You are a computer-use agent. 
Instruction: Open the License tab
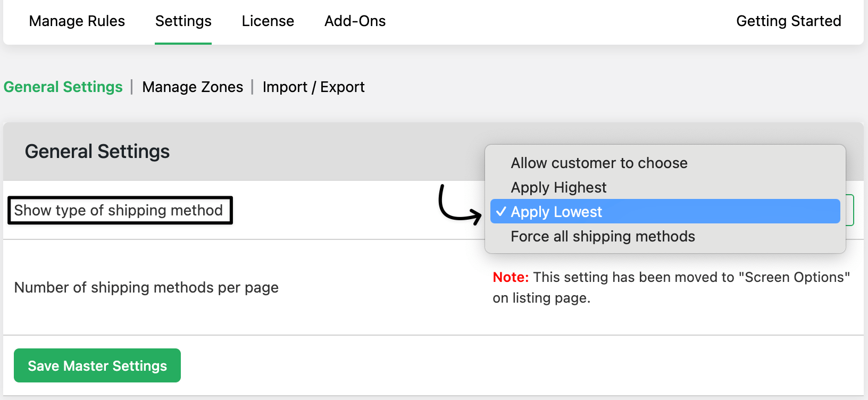pos(268,21)
